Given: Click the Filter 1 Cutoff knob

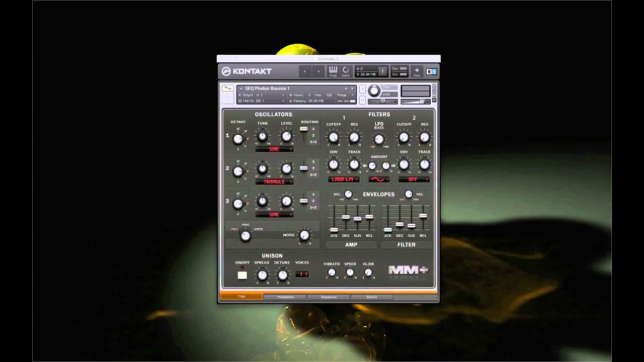Looking at the screenshot, I should pyautogui.click(x=334, y=137).
